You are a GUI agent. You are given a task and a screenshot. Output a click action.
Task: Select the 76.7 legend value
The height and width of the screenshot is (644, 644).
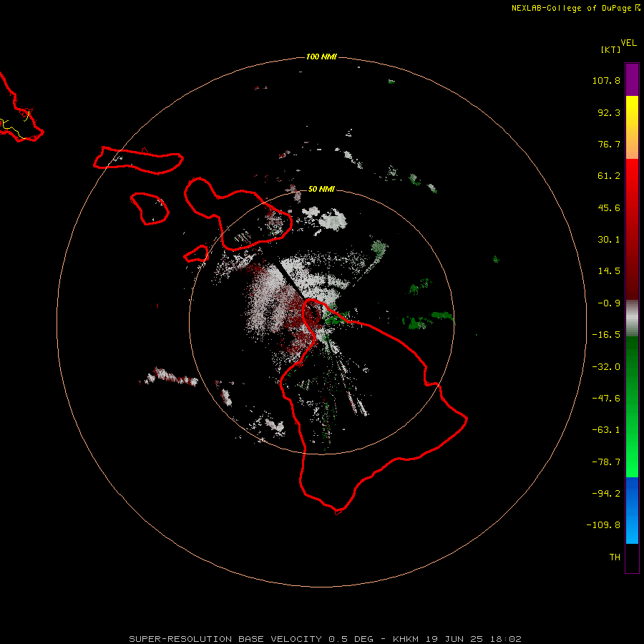pyautogui.click(x=609, y=144)
